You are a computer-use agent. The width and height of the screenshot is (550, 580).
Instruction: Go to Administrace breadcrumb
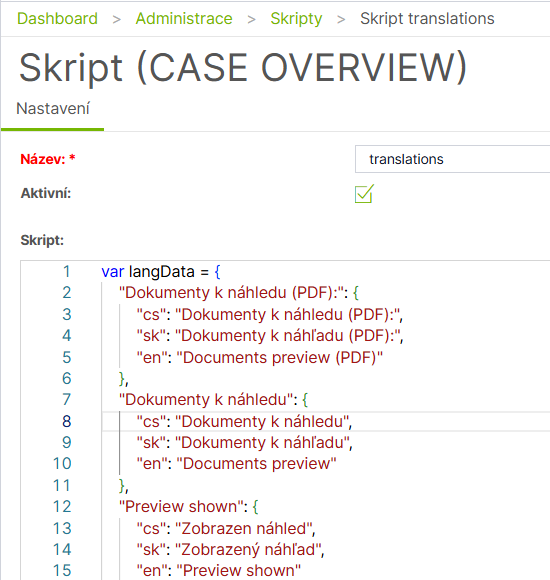pos(184,18)
